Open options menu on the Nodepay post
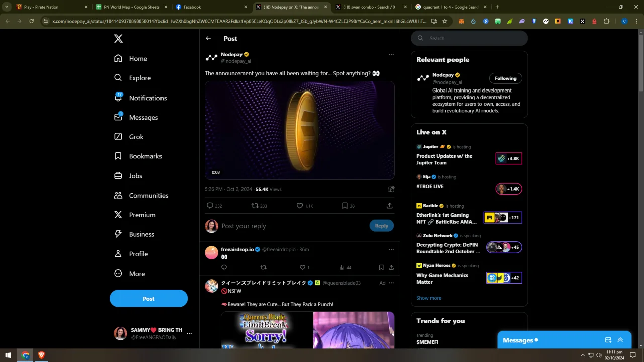 coord(391,54)
